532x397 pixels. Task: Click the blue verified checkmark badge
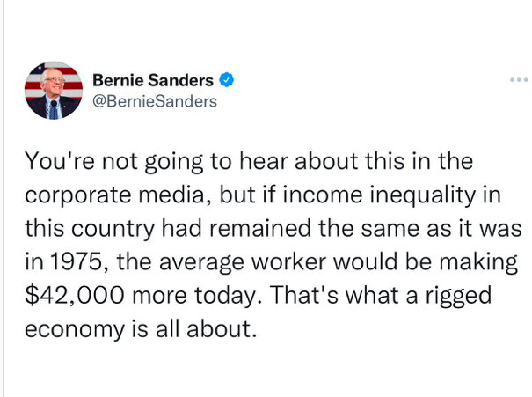coord(226,80)
